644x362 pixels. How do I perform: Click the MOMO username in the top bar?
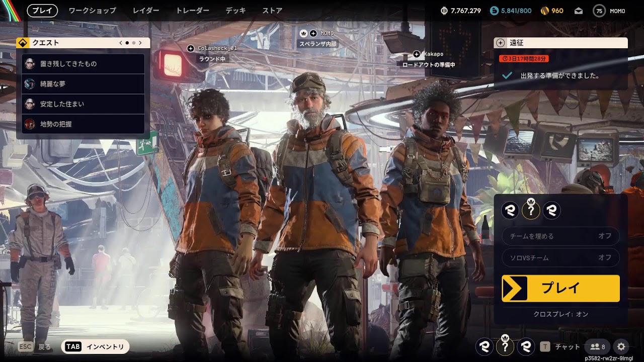617,11
